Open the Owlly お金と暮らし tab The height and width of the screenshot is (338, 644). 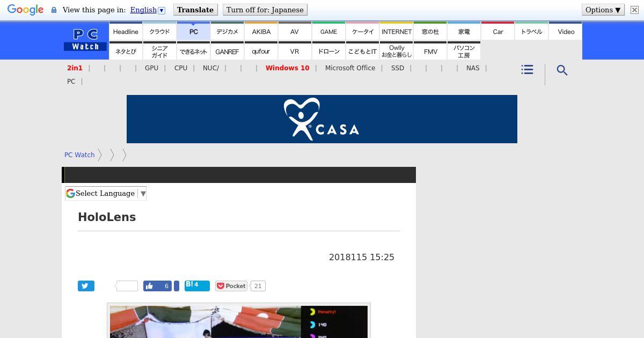(x=396, y=52)
